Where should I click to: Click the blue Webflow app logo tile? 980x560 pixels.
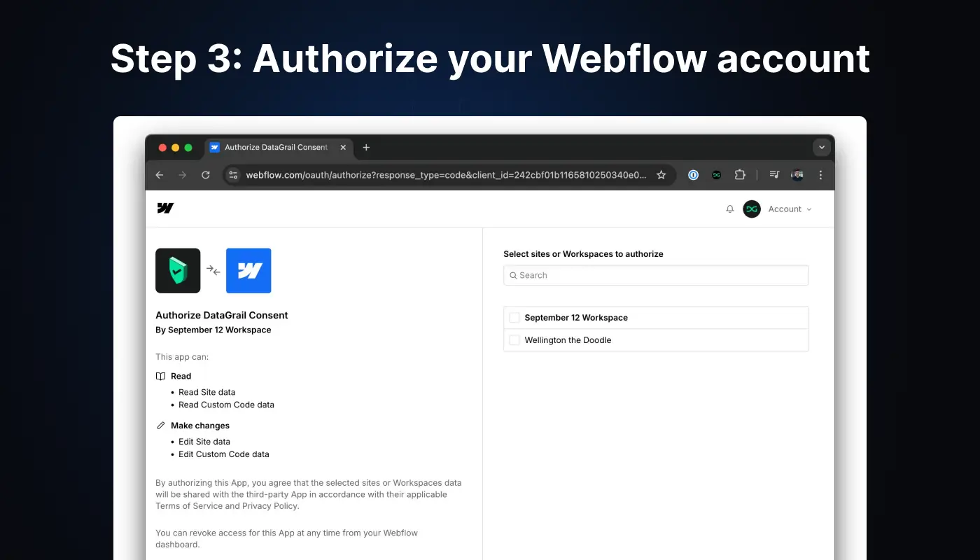tap(248, 270)
